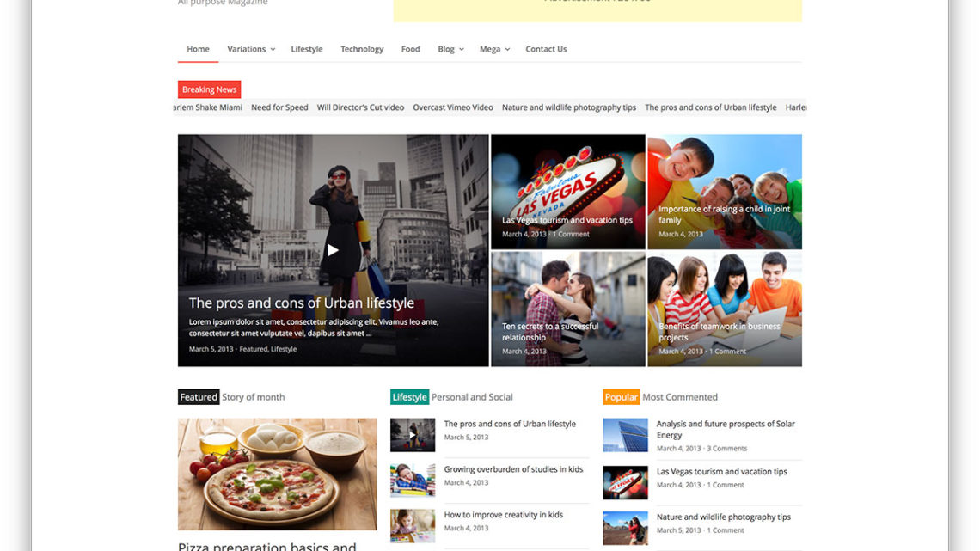Click the Variations menu label

pyautogui.click(x=246, y=49)
